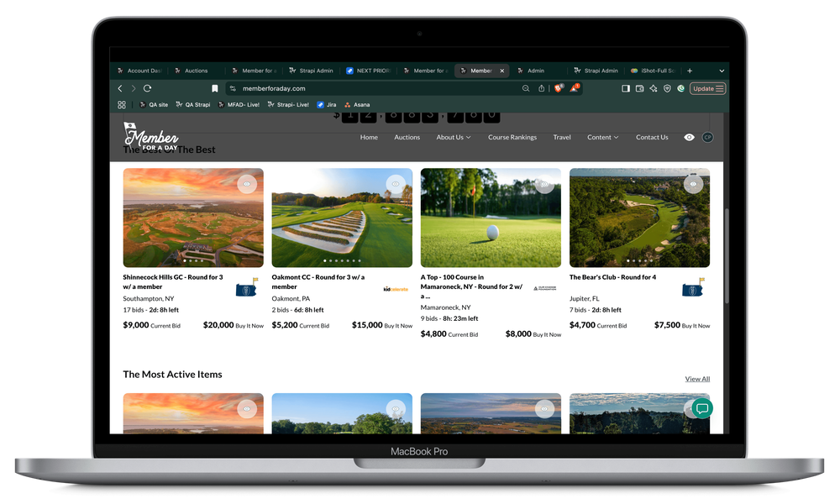Click the zoom magnifier icon in the address bar

tap(526, 88)
